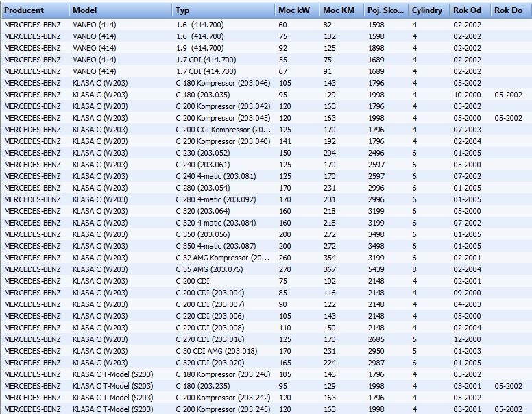The image size is (532, 414).
Task: Select the C 32 AMG Kompressor row
Action: (266, 258)
